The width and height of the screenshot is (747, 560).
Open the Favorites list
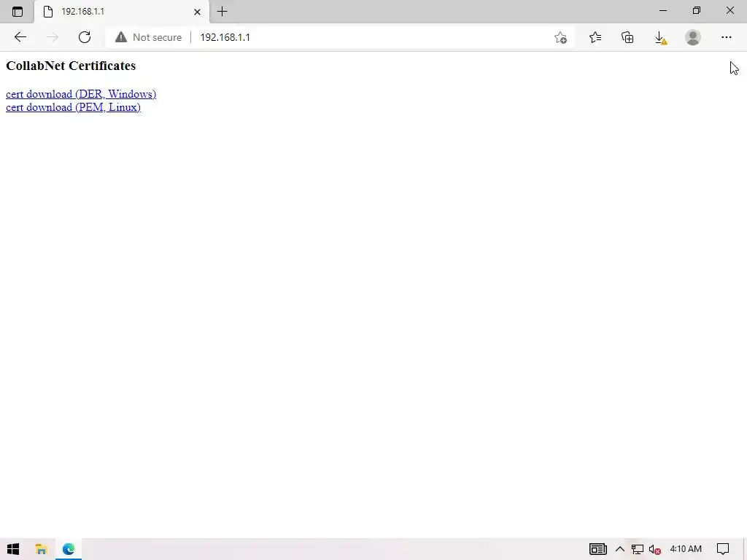595,37
